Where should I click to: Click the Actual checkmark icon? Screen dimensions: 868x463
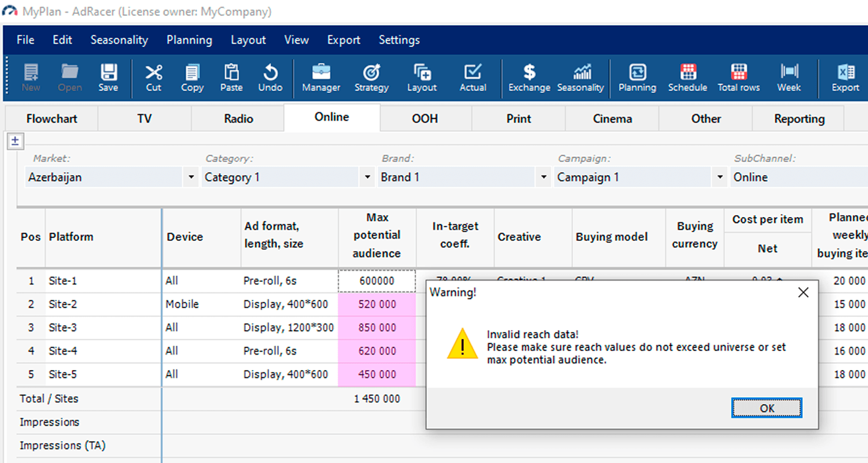473,78
